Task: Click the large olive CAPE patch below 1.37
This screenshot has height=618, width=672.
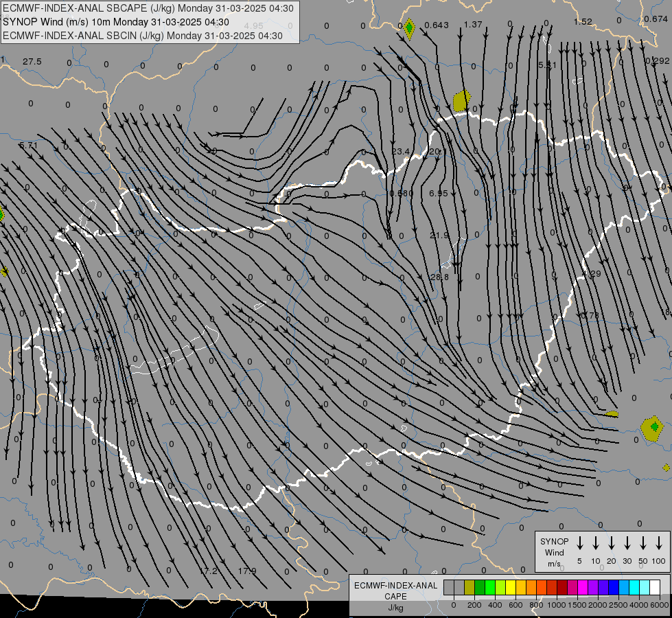Action: [461, 101]
